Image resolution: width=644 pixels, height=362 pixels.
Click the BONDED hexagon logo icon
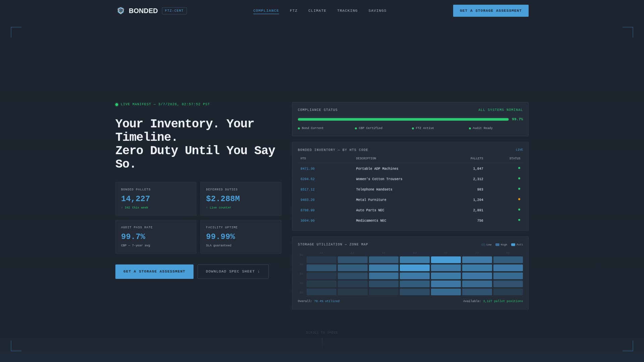point(121,10)
